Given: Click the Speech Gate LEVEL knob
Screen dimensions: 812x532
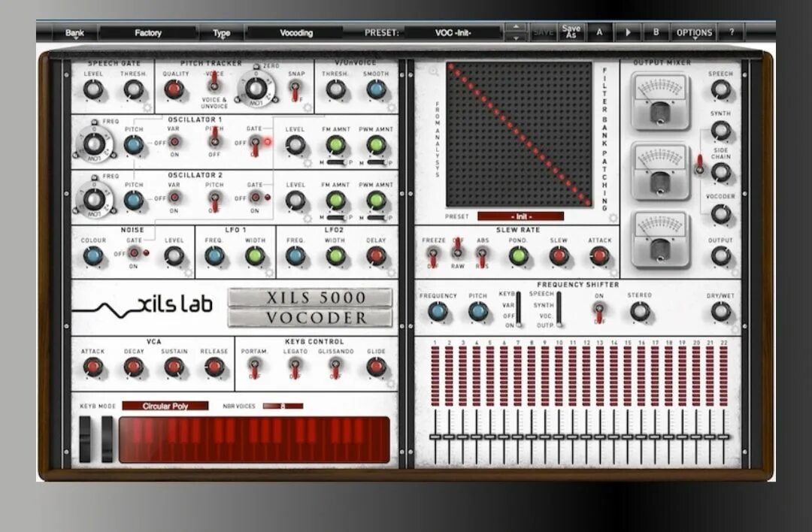Looking at the screenshot, I should 93,90.
